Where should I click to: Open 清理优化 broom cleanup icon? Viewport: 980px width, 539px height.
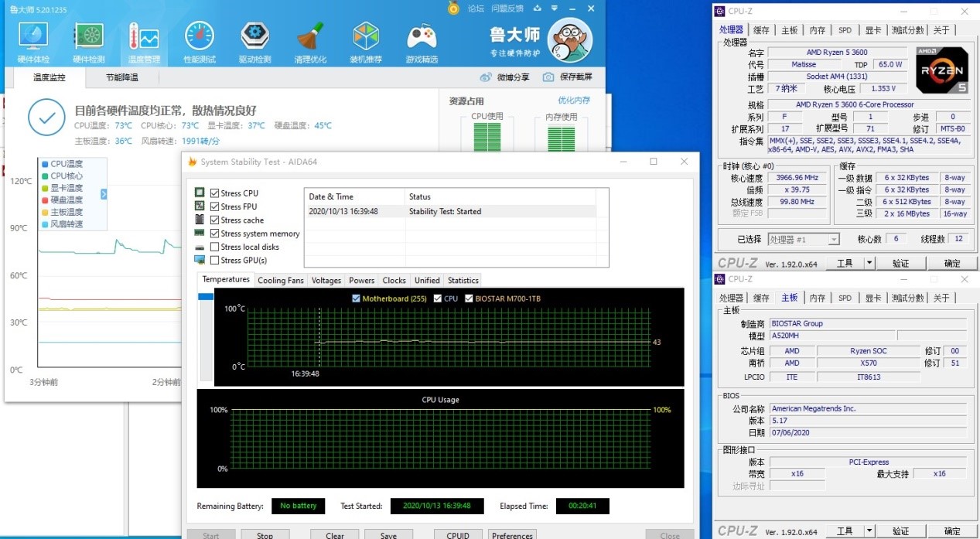(310, 43)
